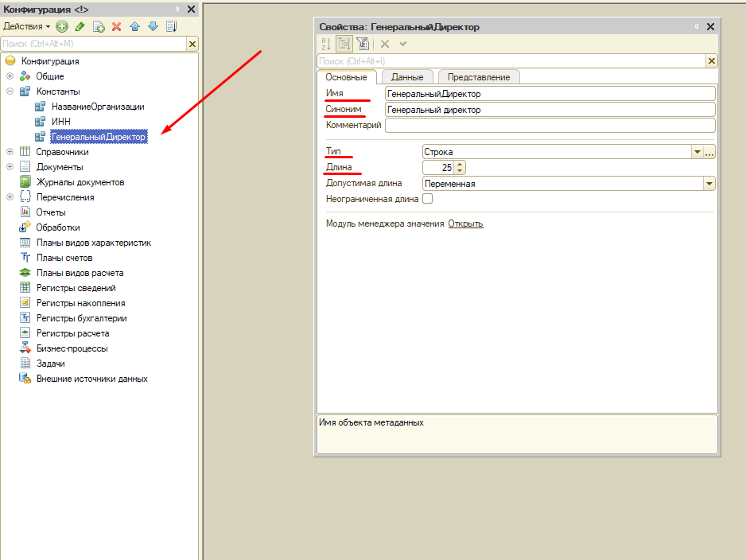This screenshot has height=560, width=746.
Task: Expand the Перечисления tree branch
Action: [x=10, y=197]
